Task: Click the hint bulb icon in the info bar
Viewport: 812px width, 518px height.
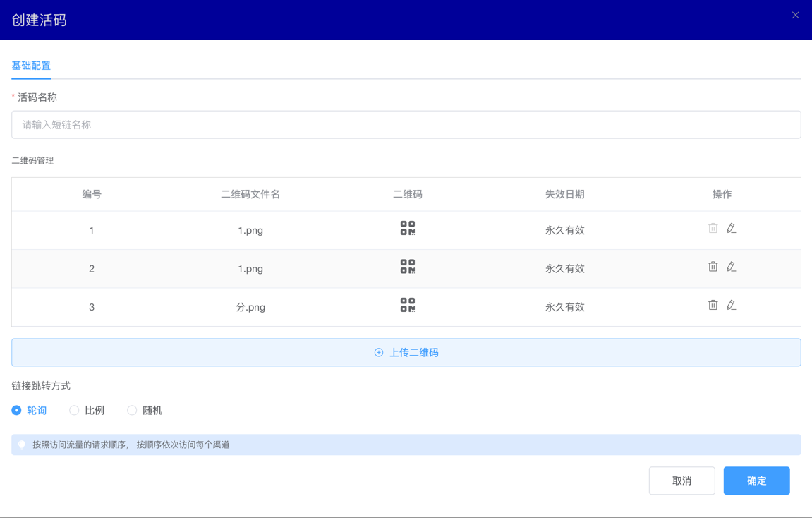Action: (22, 445)
